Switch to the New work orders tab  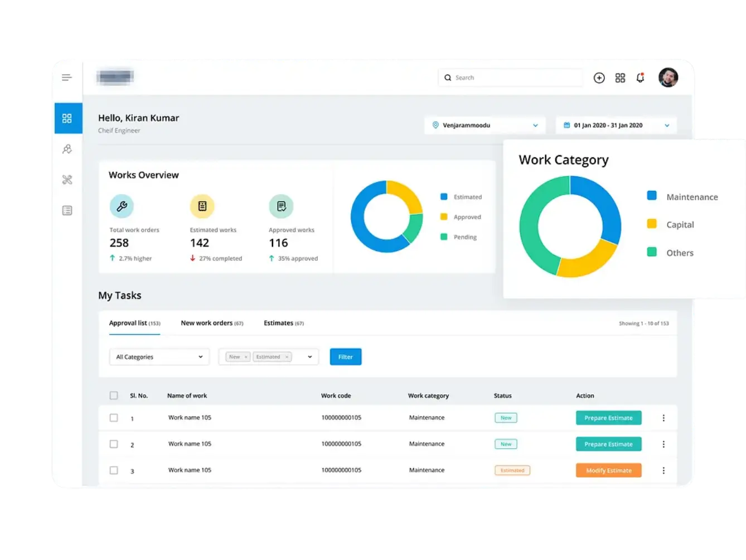coord(212,323)
